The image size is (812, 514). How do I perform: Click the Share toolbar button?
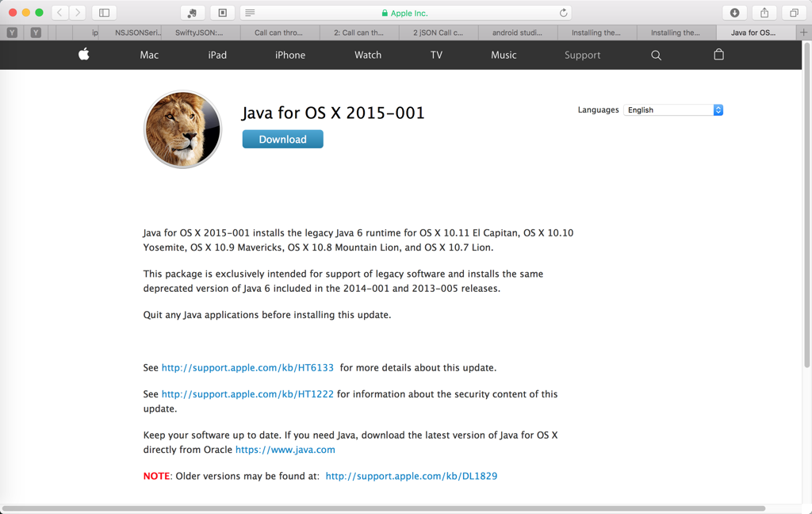click(764, 13)
